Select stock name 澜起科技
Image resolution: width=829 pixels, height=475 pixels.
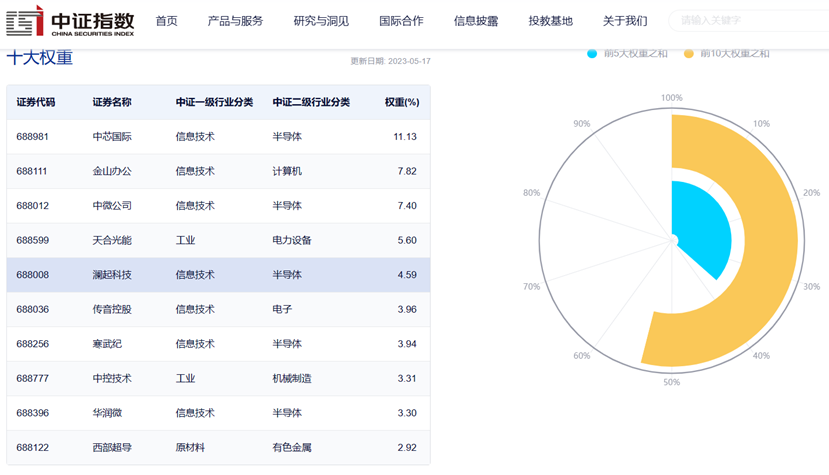point(112,275)
